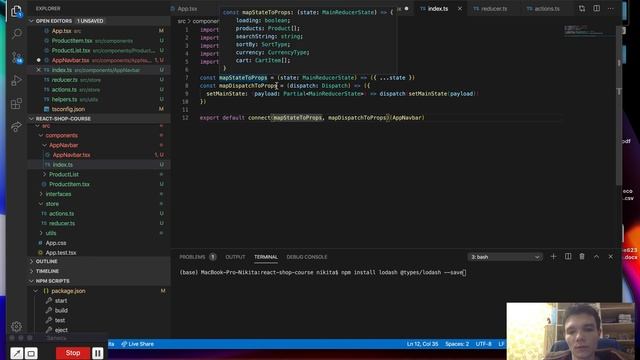This screenshot has height=360, width=640.
Task: Click the recording pause button
Action: (x=98, y=353)
